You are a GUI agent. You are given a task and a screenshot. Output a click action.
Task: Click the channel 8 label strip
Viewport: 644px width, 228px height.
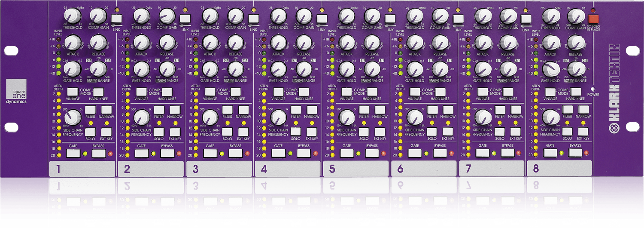point(559,169)
